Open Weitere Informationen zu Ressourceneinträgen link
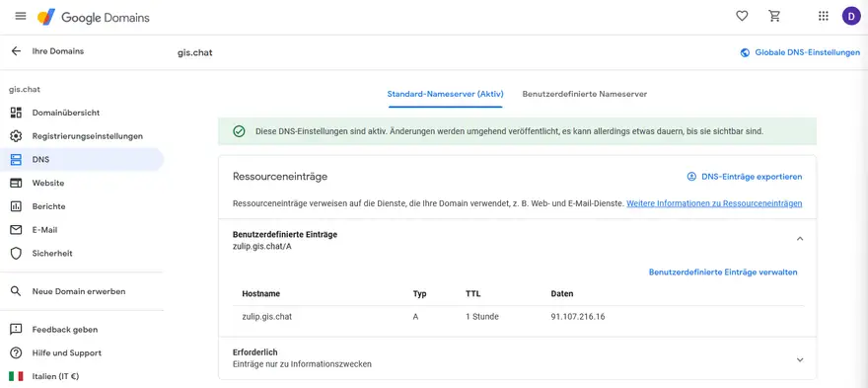Screen dimensions: 868x388 [714, 203]
